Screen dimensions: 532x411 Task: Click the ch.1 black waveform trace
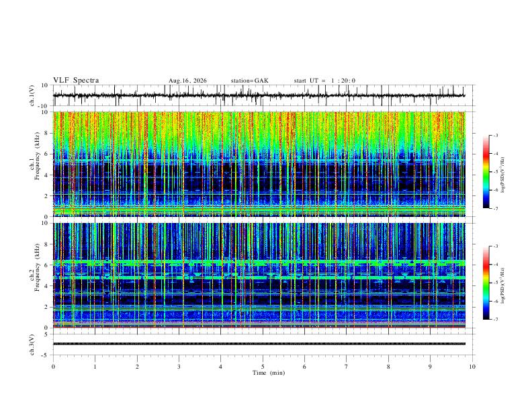259,95
